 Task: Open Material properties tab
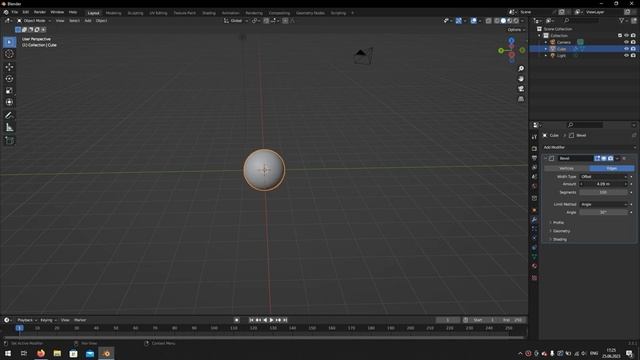coord(534,266)
